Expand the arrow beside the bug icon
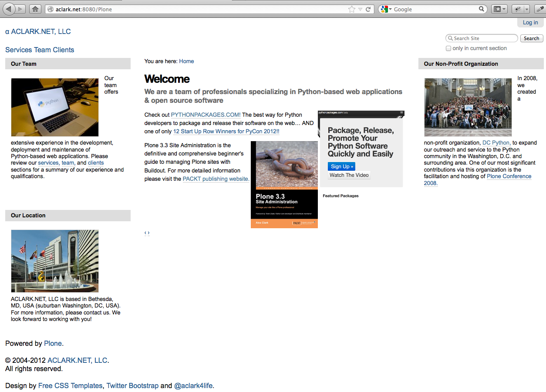This screenshot has height=392, width=546. (527, 9)
